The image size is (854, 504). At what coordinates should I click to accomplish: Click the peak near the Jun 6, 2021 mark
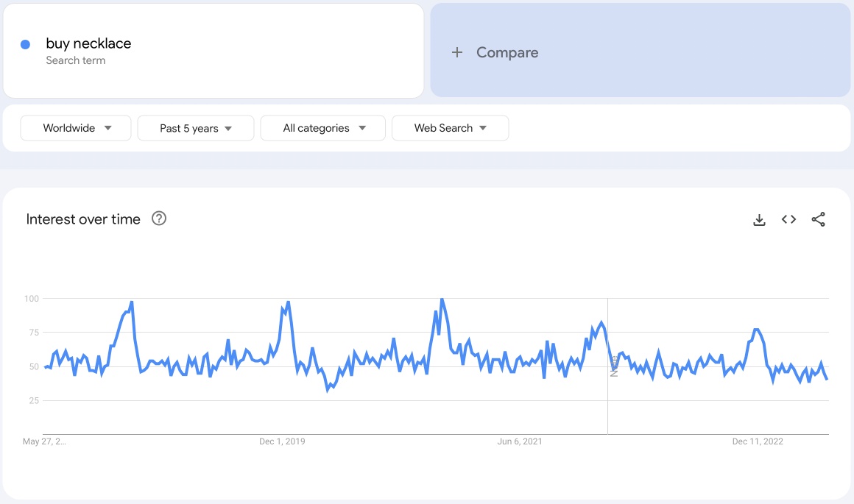[442, 300]
